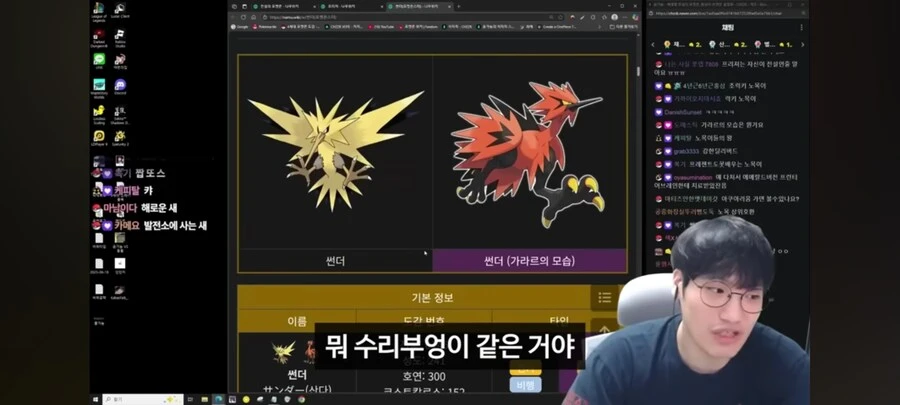Open the LDPlayer 9 desktop icon
The height and width of the screenshot is (405, 900).
[99, 138]
